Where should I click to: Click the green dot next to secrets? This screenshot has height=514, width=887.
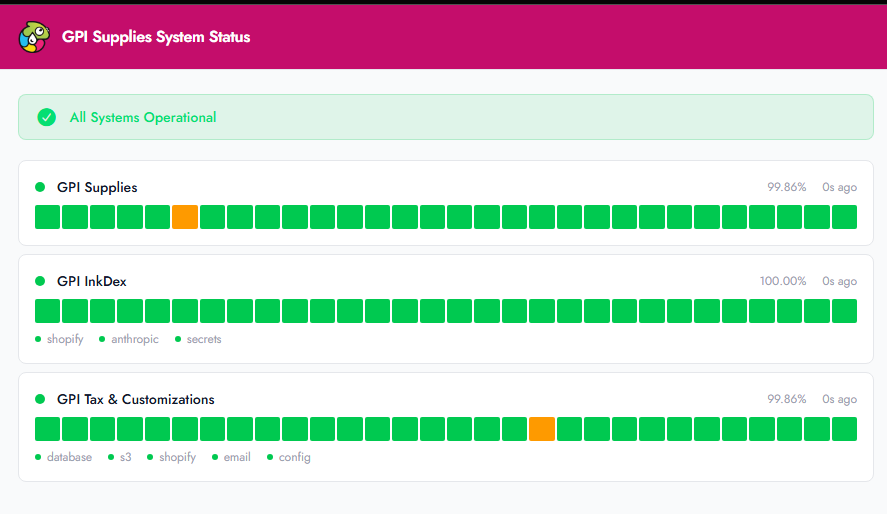pyautogui.click(x=178, y=339)
